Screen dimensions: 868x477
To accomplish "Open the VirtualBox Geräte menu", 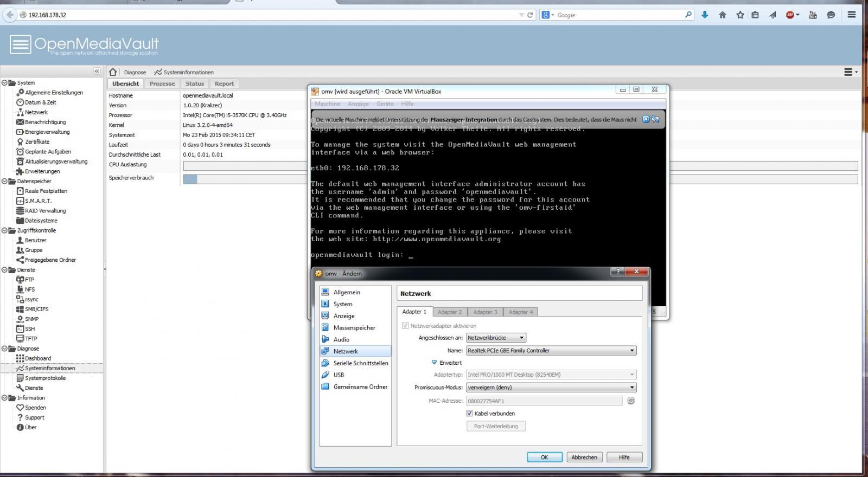I will (x=385, y=104).
